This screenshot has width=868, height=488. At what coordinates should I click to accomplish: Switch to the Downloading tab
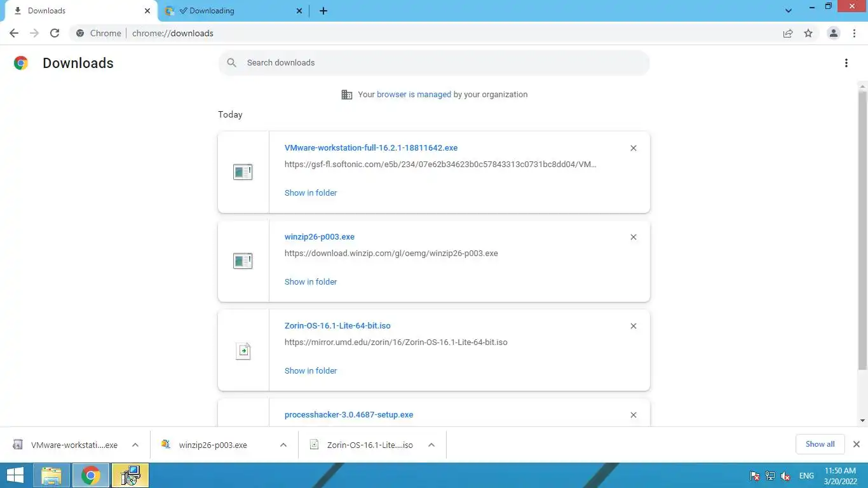tap(233, 11)
